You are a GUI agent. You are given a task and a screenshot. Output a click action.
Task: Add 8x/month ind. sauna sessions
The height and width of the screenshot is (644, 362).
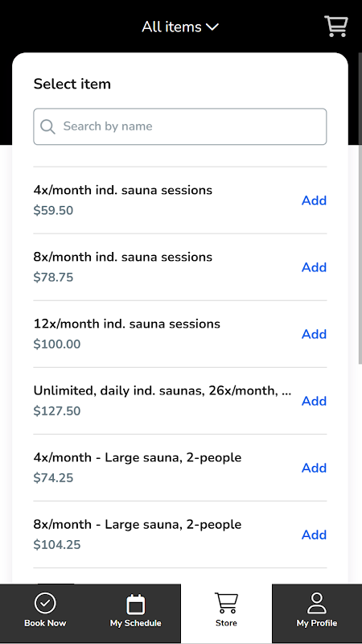point(314,267)
